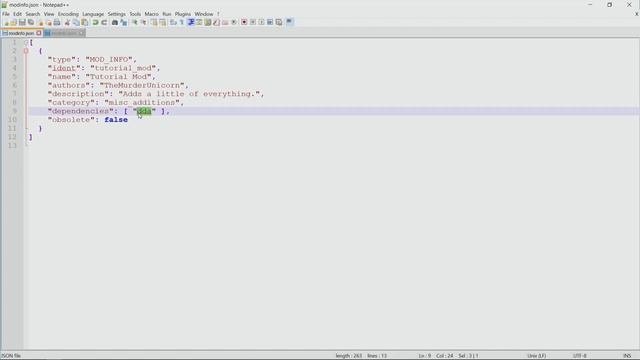The image size is (640, 360).
Task: Undo the last edit via toolbar
Action: click(95, 22)
